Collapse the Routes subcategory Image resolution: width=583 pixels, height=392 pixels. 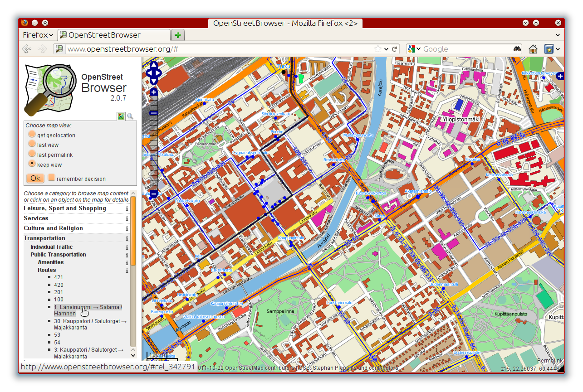[47, 270]
